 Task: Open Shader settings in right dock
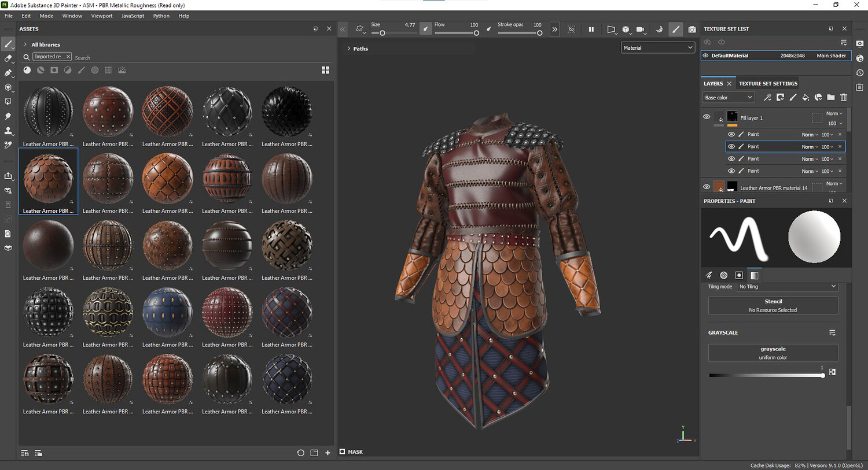pos(860,58)
